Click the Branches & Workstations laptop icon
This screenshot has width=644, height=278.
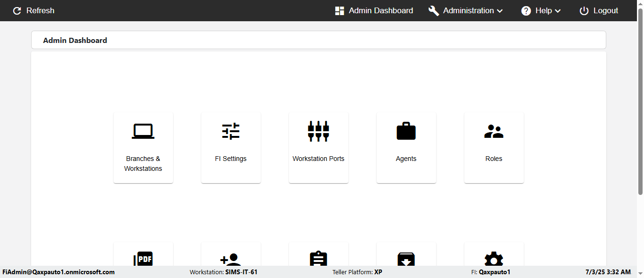tap(143, 131)
